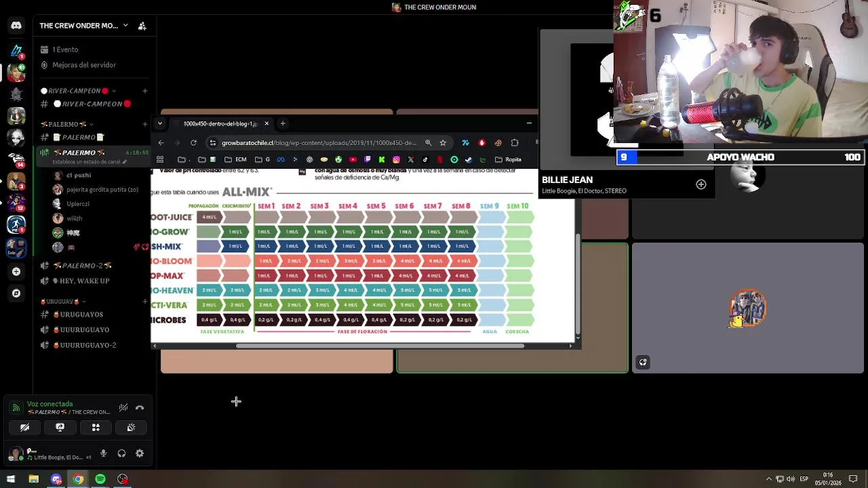
Task: Open server icon with 12 notification badge
Action: click(x=16, y=202)
